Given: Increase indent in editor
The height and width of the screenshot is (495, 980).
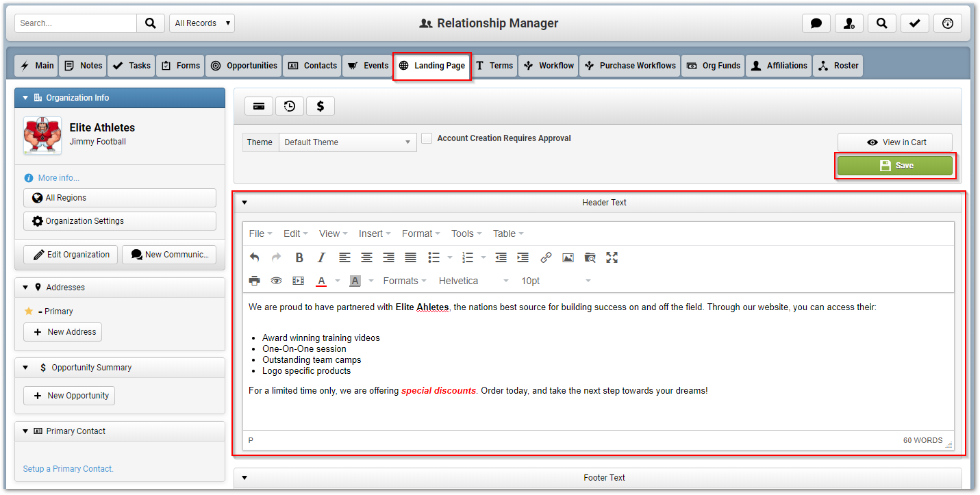Looking at the screenshot, I should [x=523, y=257].
